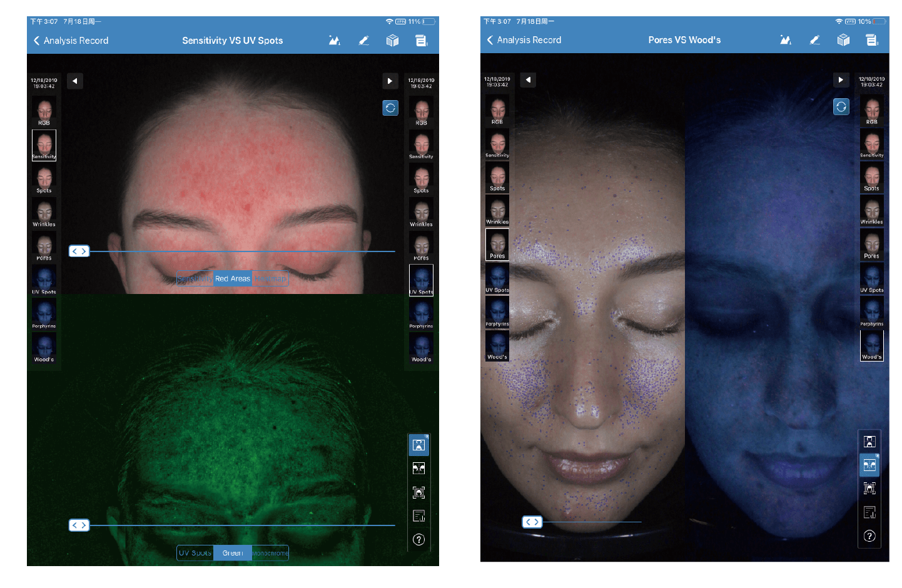
Task: Click the right arrow to view next record
Action: point(390,81)
